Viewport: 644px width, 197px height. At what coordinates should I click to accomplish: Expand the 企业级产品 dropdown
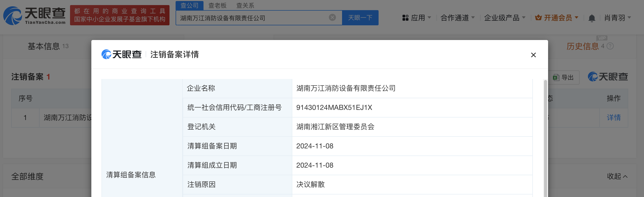504,18
